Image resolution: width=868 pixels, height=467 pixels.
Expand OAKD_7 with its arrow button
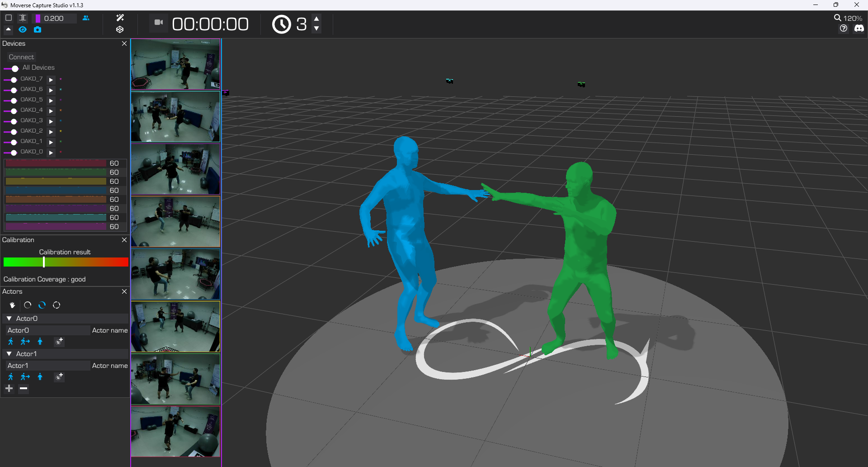pyautogui.click(x=51, y=80)
